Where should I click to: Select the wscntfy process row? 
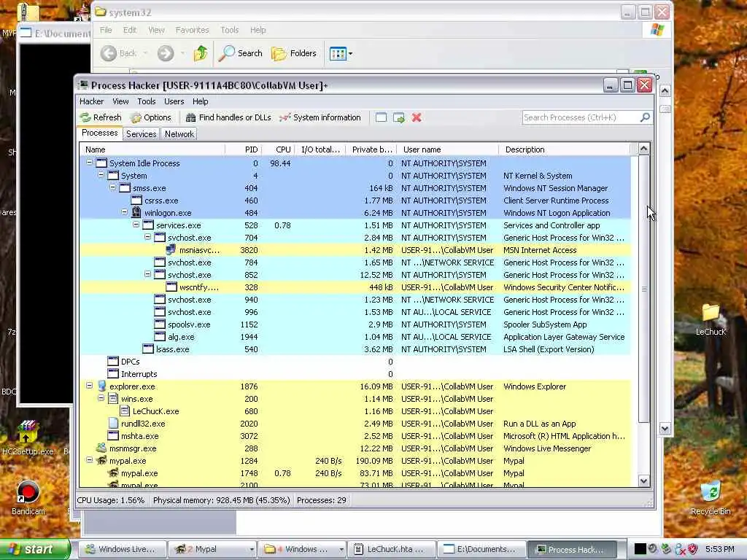coord(355,287)
